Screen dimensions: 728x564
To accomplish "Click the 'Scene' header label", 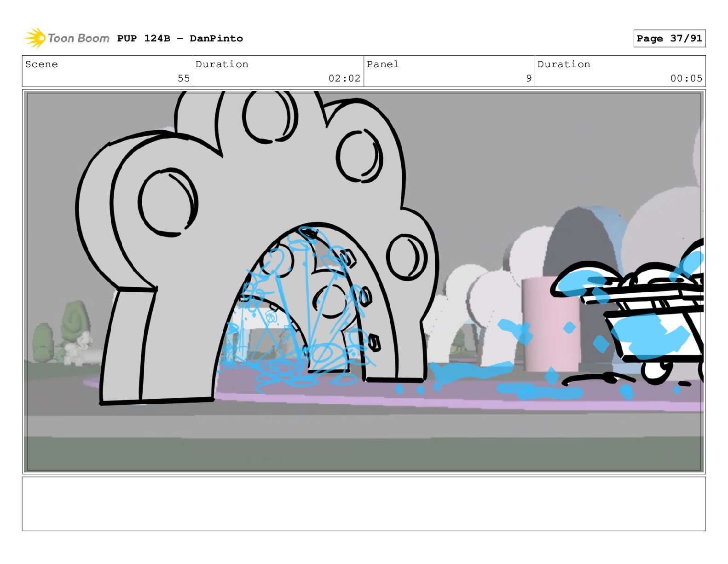I will tap(41, 64).
